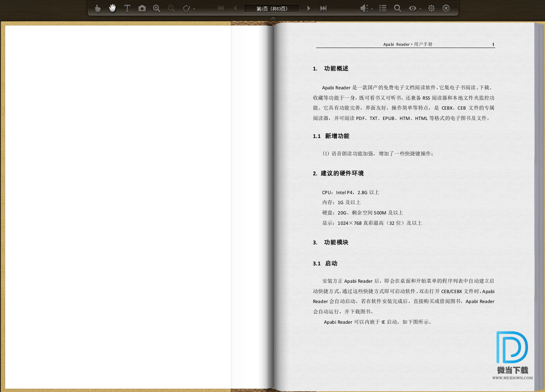Click the line 内存: 1G 及以上
This screenshot has width=545, height=392.
click(341, 203)
